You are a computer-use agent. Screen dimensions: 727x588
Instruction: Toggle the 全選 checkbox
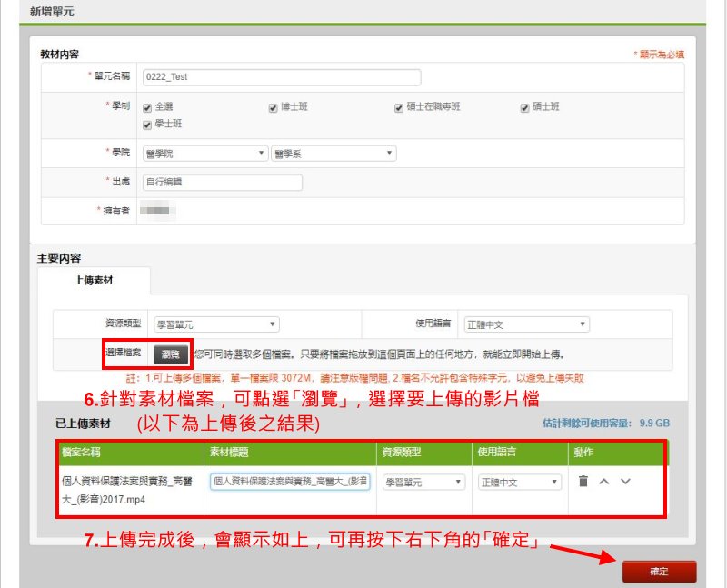coord(147,107)
